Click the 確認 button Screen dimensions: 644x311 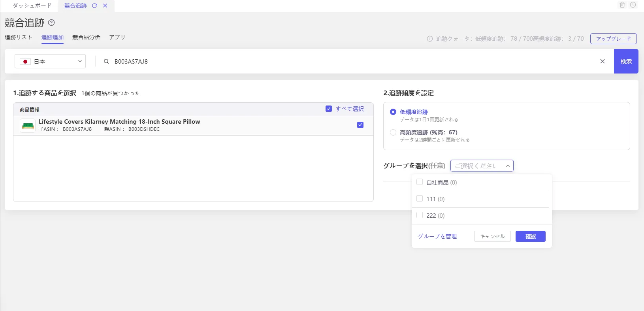531,236
